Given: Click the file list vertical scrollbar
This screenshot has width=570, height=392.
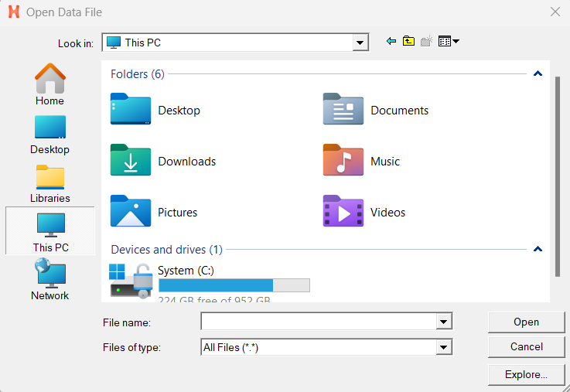Looking at the screenshot, I should [x=558, y=177].
